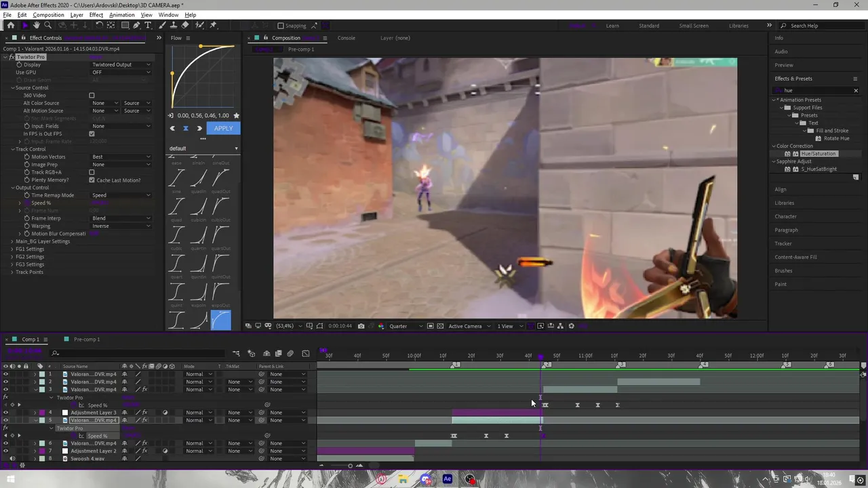
Task: Expand the Main_BG Layer Settings group
Action: click(12, 241)
